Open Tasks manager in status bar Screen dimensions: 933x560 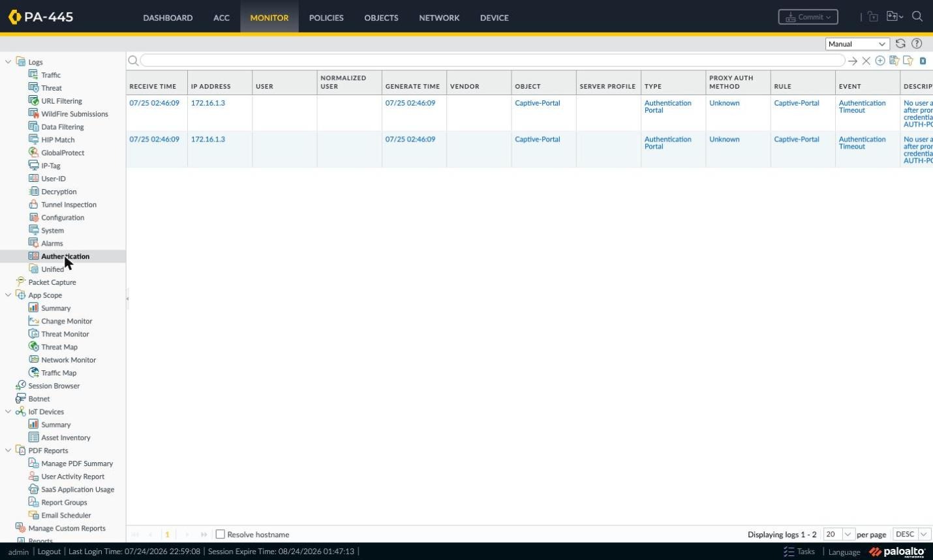click(x=799, y=552)
